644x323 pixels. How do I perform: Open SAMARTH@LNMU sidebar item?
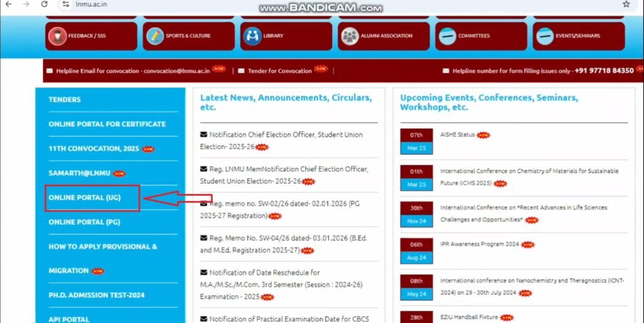(x=79, y=173)
